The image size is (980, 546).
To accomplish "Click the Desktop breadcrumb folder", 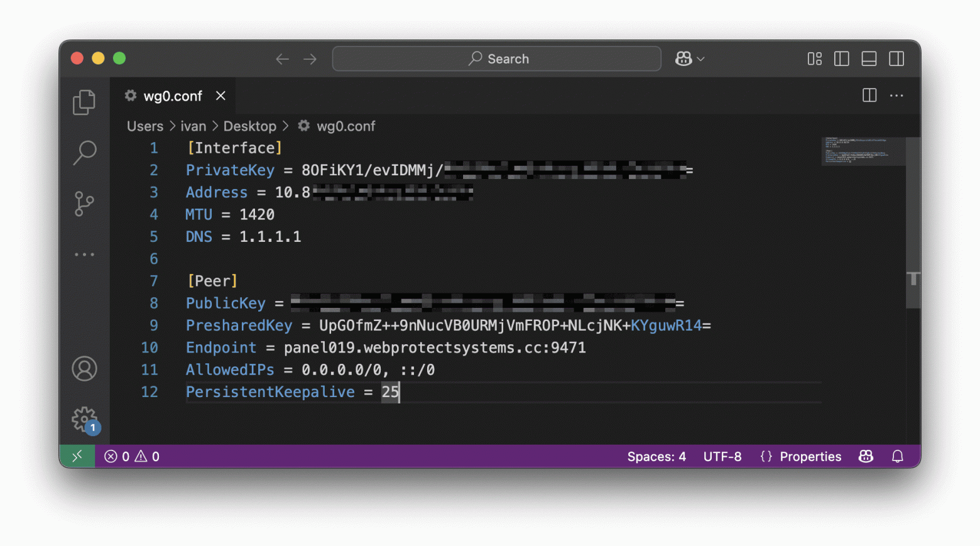I will coord(249,126).
